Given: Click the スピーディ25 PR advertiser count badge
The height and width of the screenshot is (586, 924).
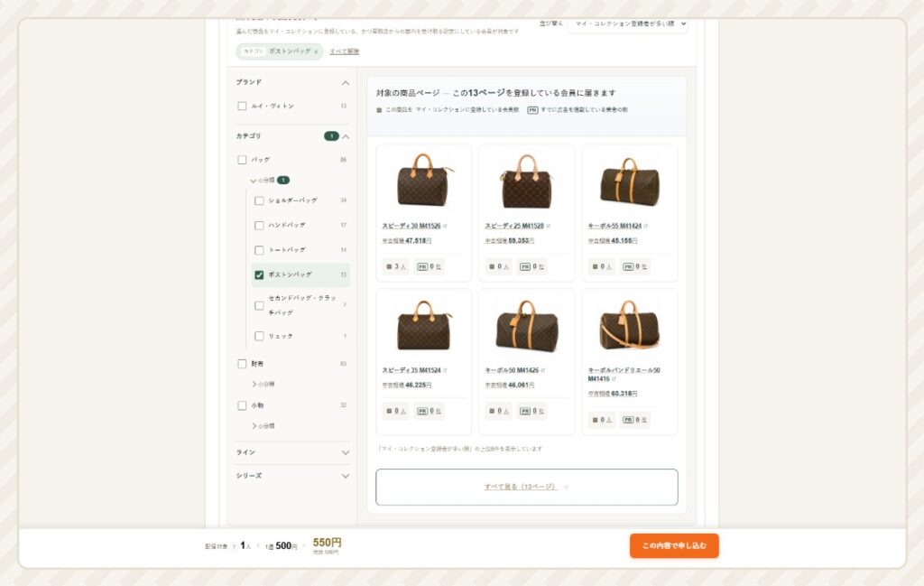Looking at the screenshot, I should (531, 266).
